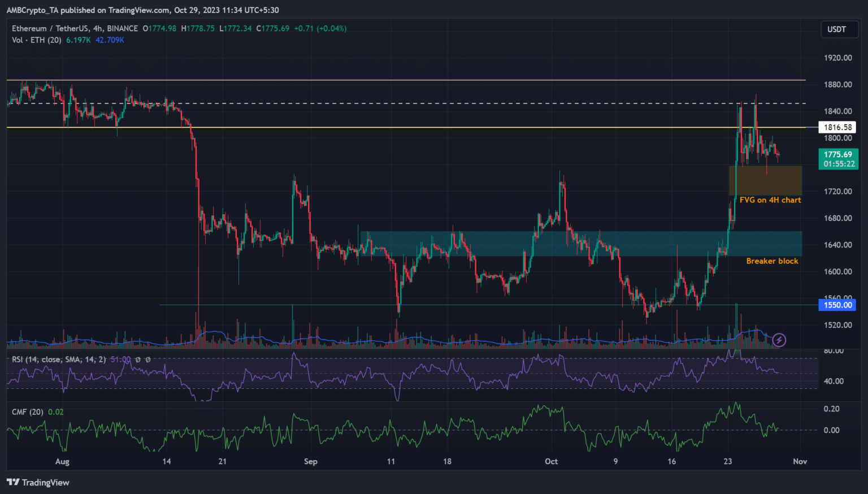Click the Ethereum / TetherUS symbol title
This screenshot has height=494, width=868.
click(75, 28)
